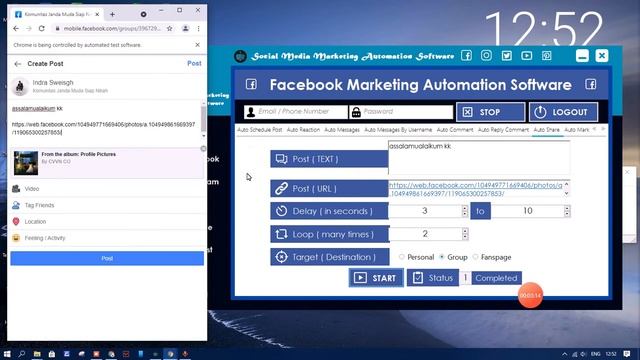Screen dimensions: 640x360
Task: Click the Post (TEXT) message box
Action: [x=479, y=158]
